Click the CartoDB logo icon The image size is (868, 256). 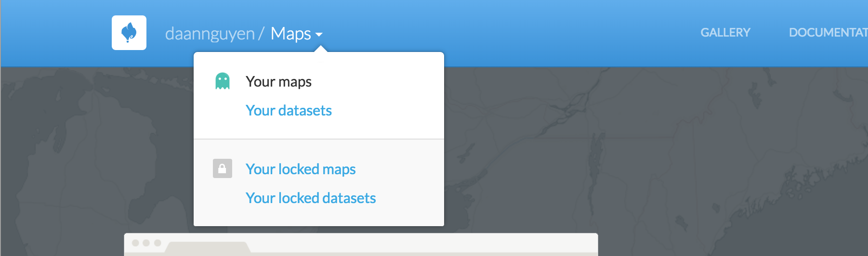129,33
